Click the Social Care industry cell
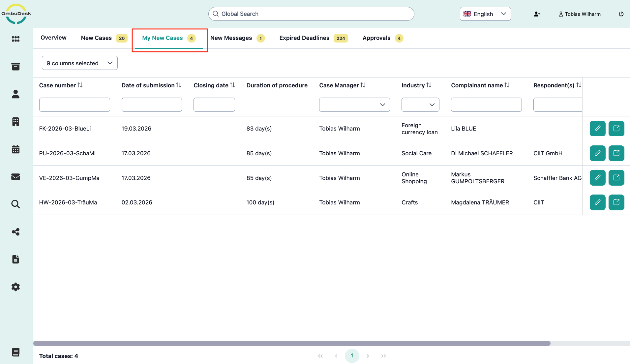Image resolution: width=630 pixels, height=364 pixels. pyautogui.click(x=416, y=153)
